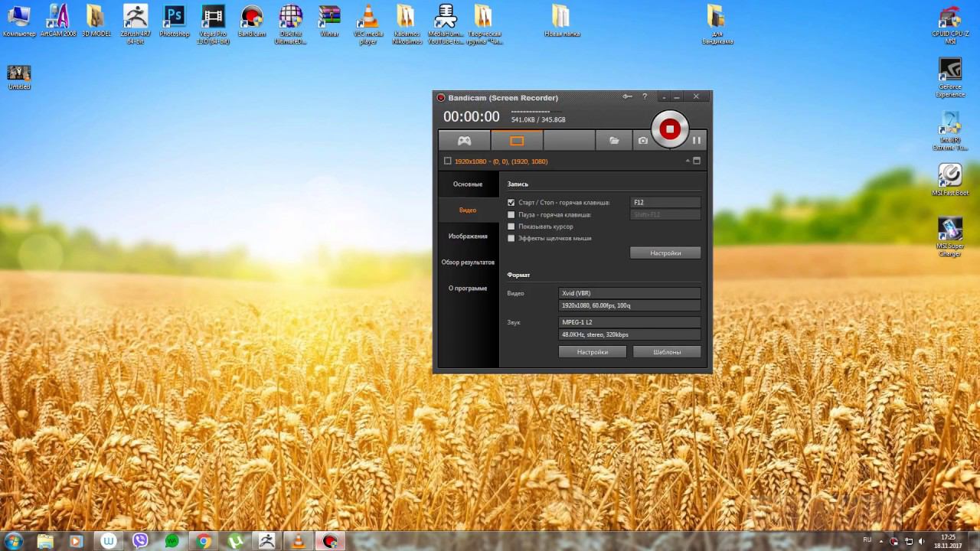This screenshot has width=980, height=551.
Task: Click the camera screenshot icon
Action: [643, 141]
